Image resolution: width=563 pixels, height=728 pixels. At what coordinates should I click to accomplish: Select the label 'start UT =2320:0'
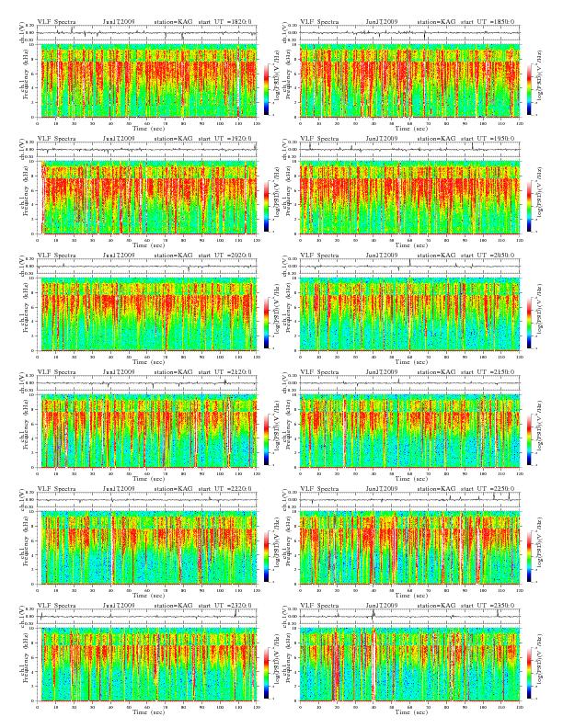pyautogui.click(x=225, y=606)
